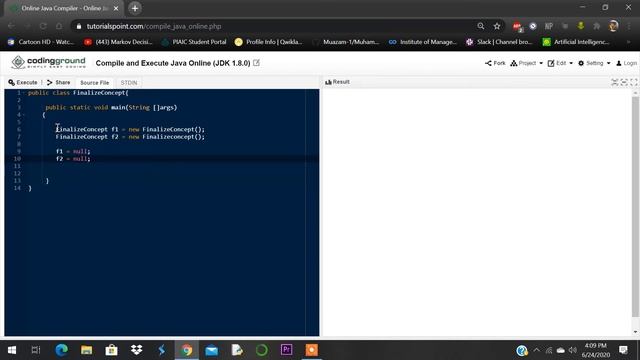Open the Source File tab

[x=95, y=83]
